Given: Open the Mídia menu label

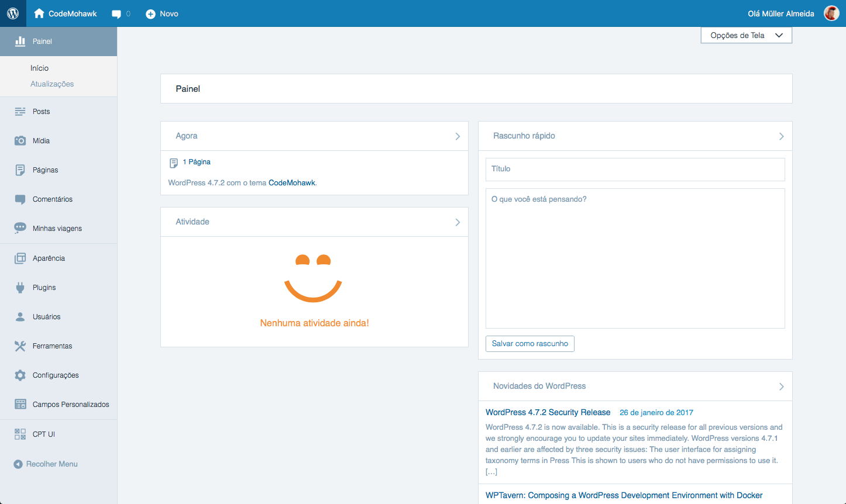Looking at the screenshot, I should tap(41, 140).
